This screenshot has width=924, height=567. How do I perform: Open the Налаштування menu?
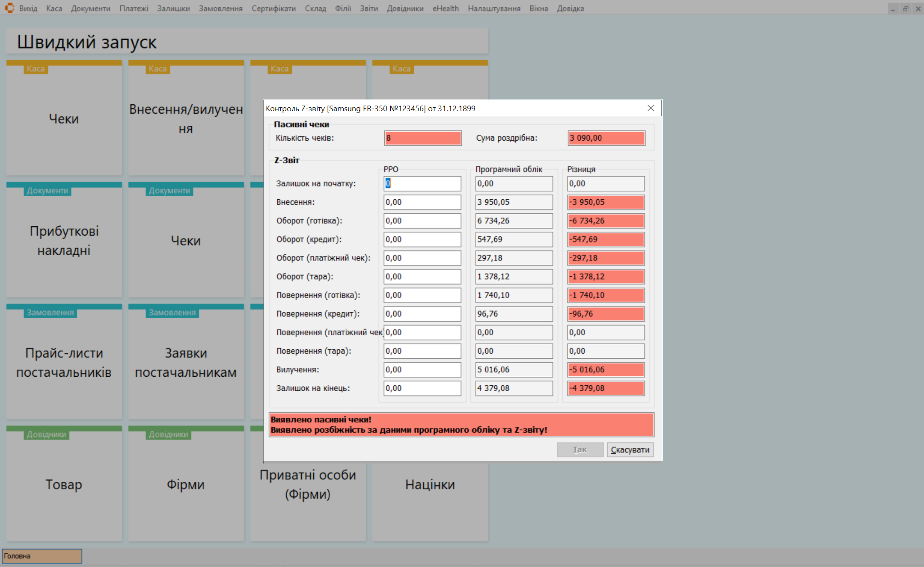click(494, 9)
